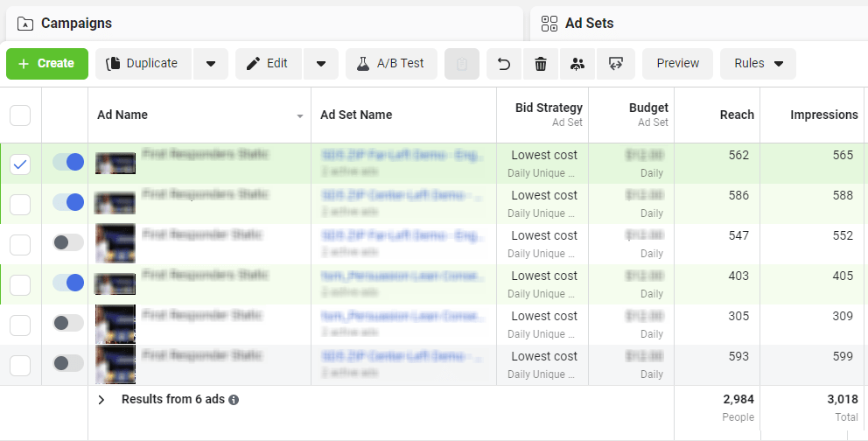Turn on the ad with reach 547
Image resolution: width=868 pixels, height=441 pixels.
pyautogui.click(x=68, y=243)
